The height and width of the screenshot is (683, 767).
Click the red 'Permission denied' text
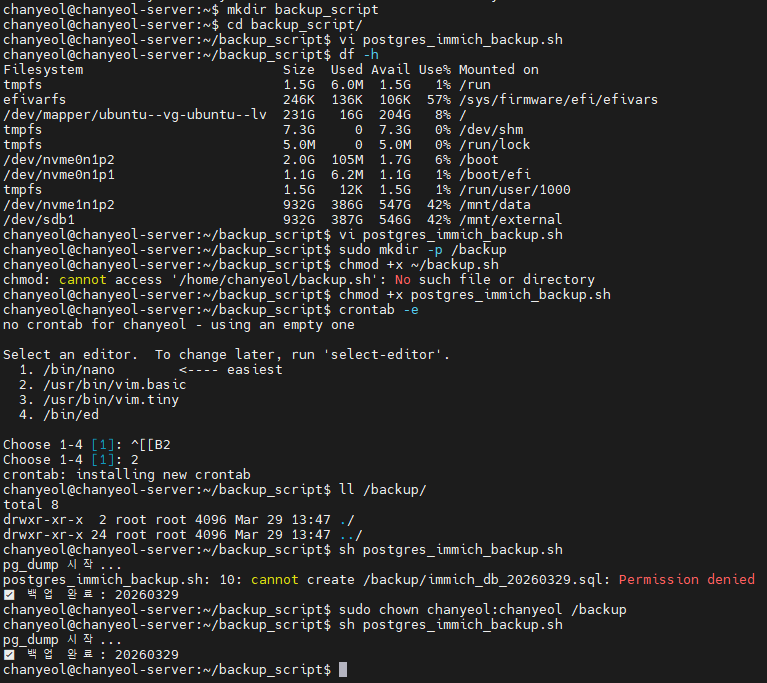686,580
